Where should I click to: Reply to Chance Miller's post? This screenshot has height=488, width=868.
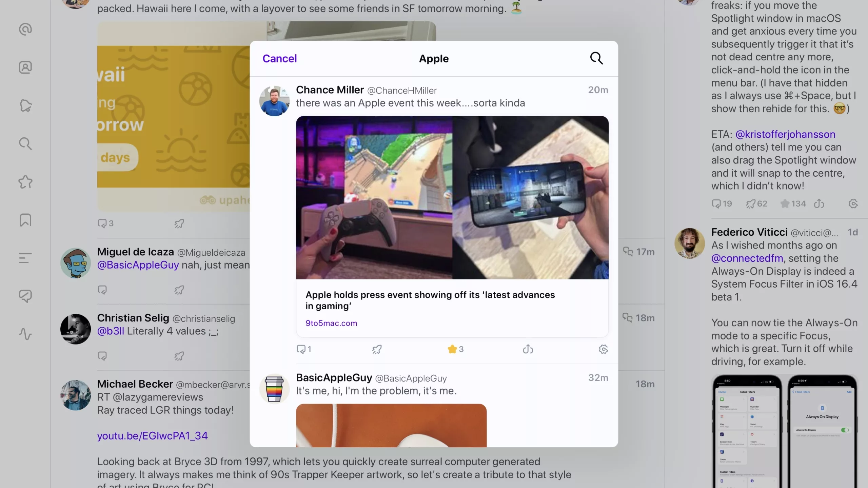point(304,349)
